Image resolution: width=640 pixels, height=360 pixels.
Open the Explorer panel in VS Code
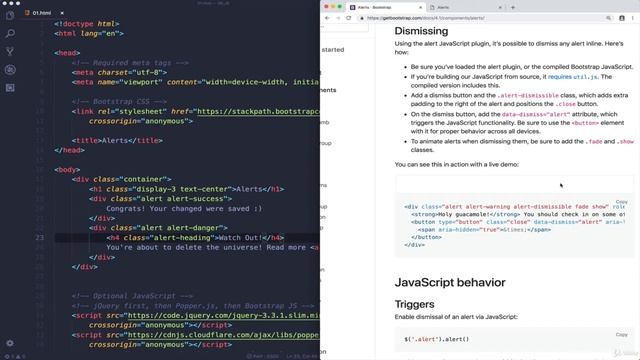[10, 16]
